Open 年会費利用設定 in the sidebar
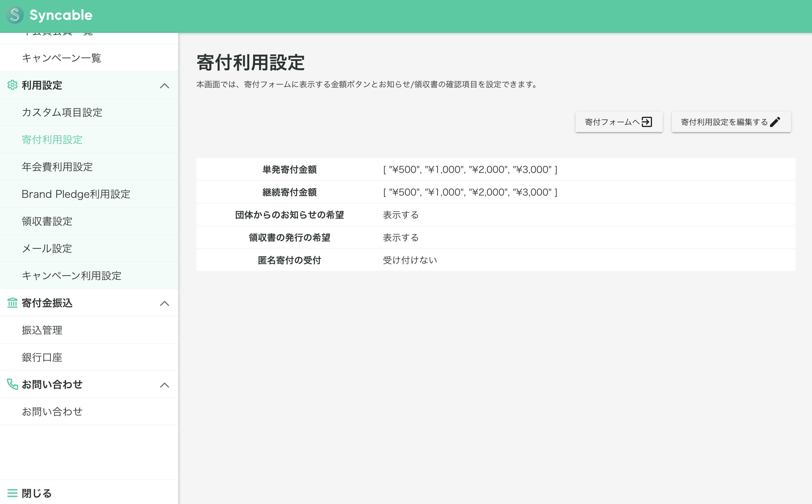812x504 pixels. [x=89, y=167]
